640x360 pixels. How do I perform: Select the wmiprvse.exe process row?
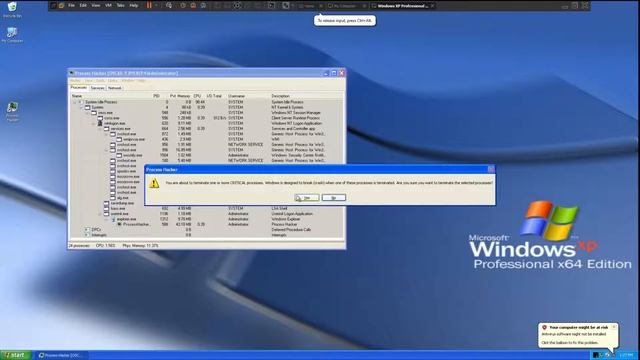206,139
